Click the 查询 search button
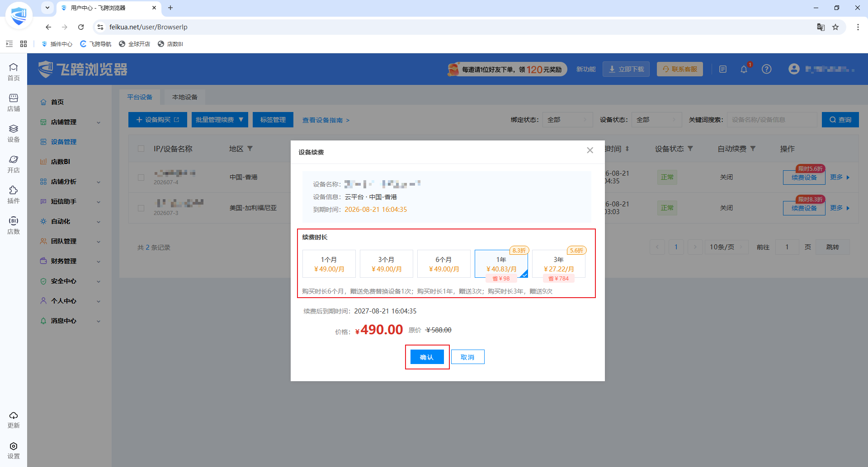This screenshot has width=868, height=467. click(840, 120)
